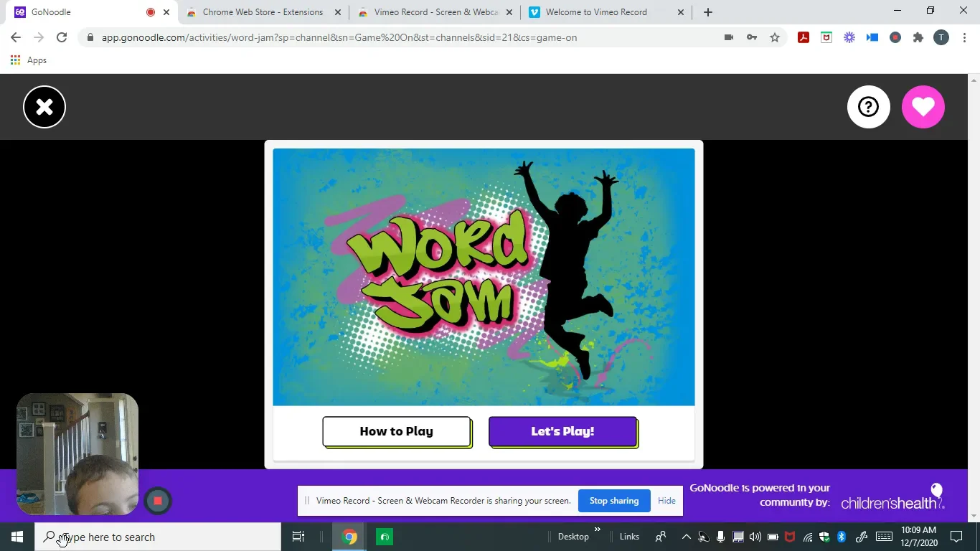Image resolution: width=980 pixels, height=551 pixels.
Task: Open the Chrome three-dot menu
Action: point(964,37)
